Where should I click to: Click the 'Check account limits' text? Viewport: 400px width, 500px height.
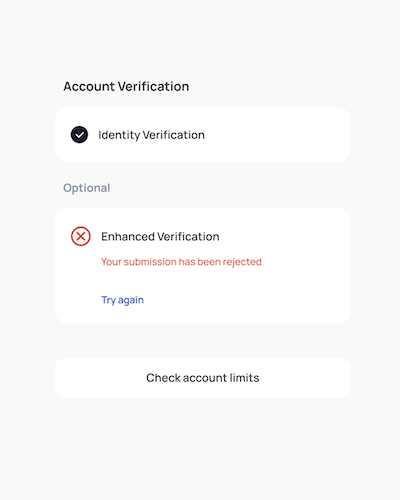[203, 378]
